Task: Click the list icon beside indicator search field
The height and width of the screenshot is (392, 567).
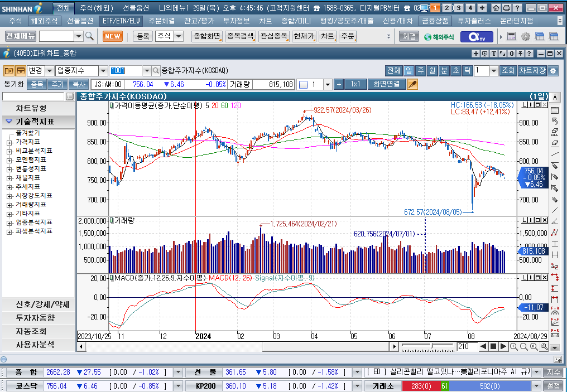Action: pos(70,96)
